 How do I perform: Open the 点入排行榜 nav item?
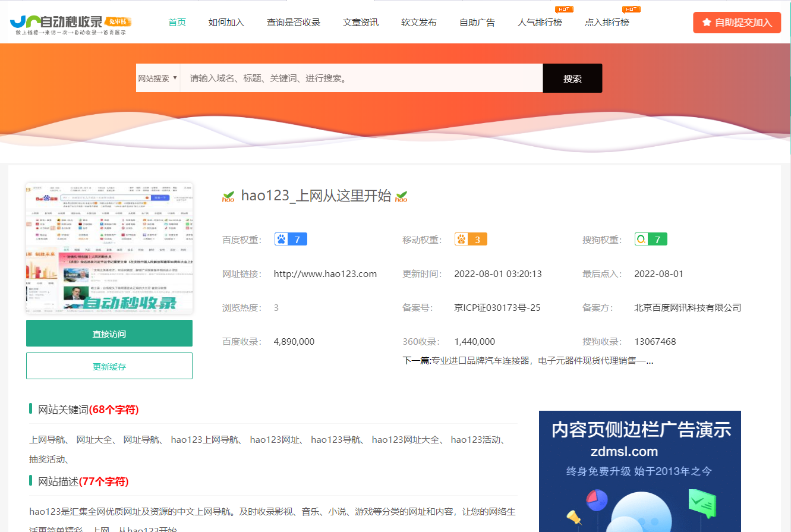pos(607,23)
